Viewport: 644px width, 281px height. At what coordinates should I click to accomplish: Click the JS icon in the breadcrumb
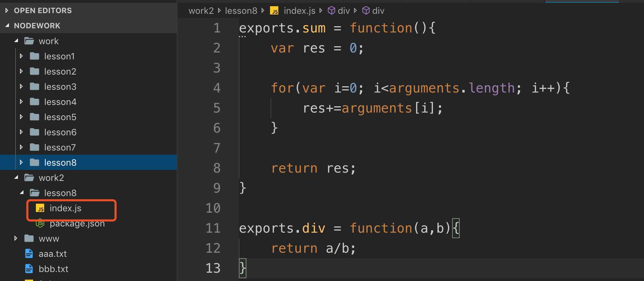[x=274, y=11]
